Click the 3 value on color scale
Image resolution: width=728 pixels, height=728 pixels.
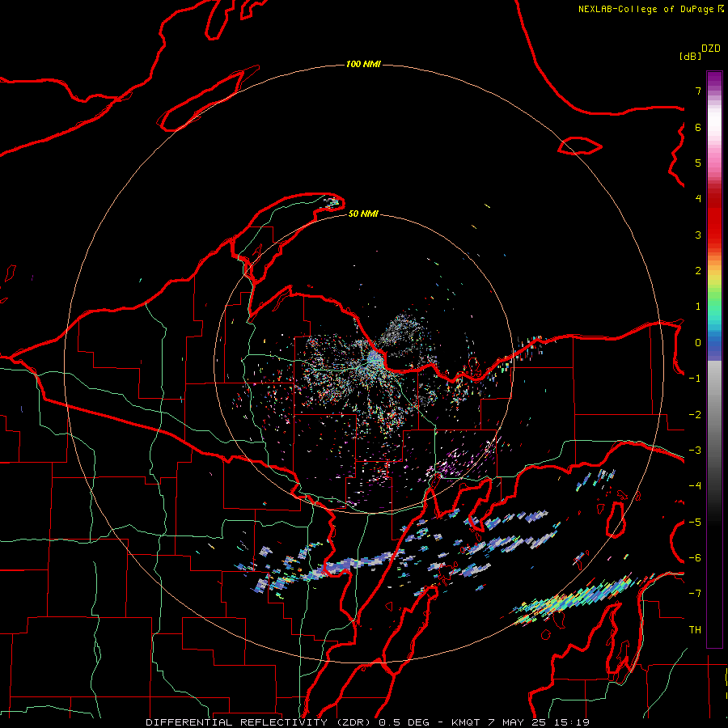click(x=698, y=235)
